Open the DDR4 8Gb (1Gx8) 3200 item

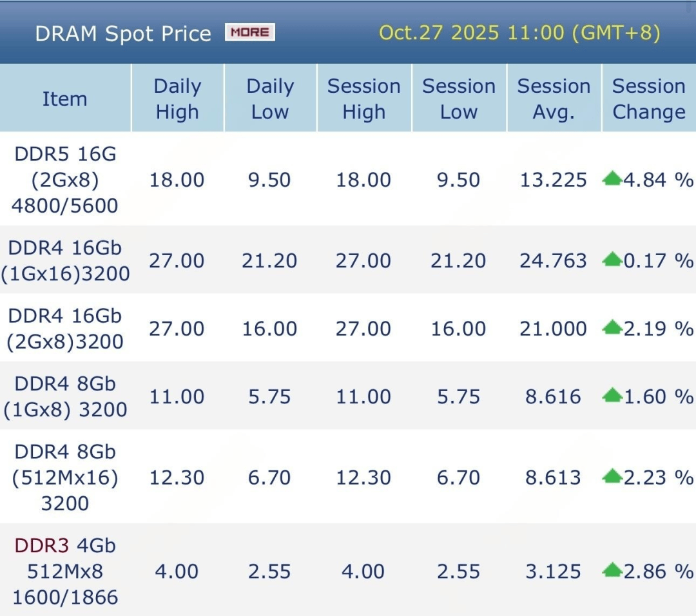coord(65,396)
